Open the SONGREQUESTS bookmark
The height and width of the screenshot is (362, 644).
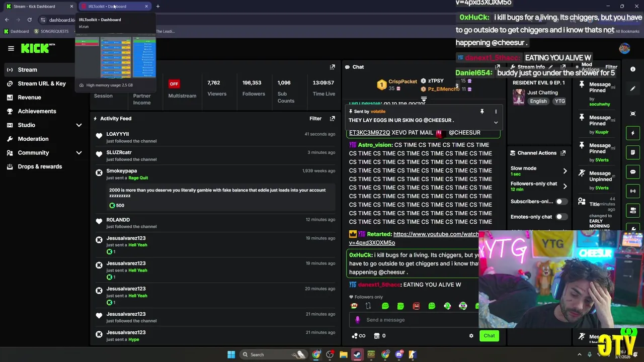[51, 31]
